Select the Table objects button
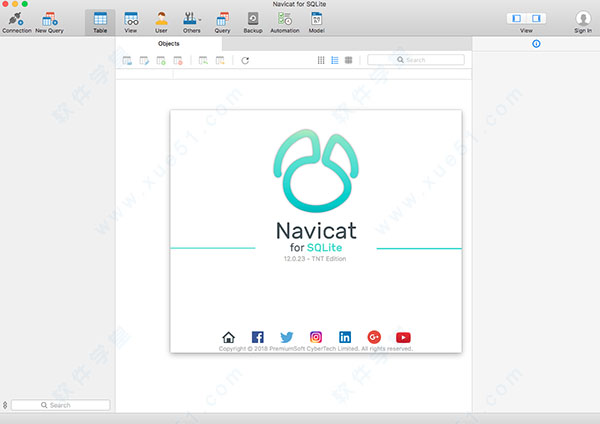Image resolution: width=600 pixels, height=424 pixels. click(100, 20)
